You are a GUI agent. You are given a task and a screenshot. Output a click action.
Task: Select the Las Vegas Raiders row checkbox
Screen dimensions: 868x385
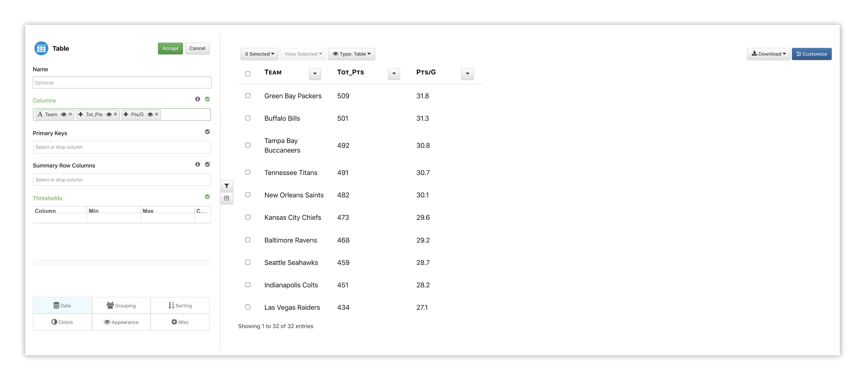tap(248, 307)
